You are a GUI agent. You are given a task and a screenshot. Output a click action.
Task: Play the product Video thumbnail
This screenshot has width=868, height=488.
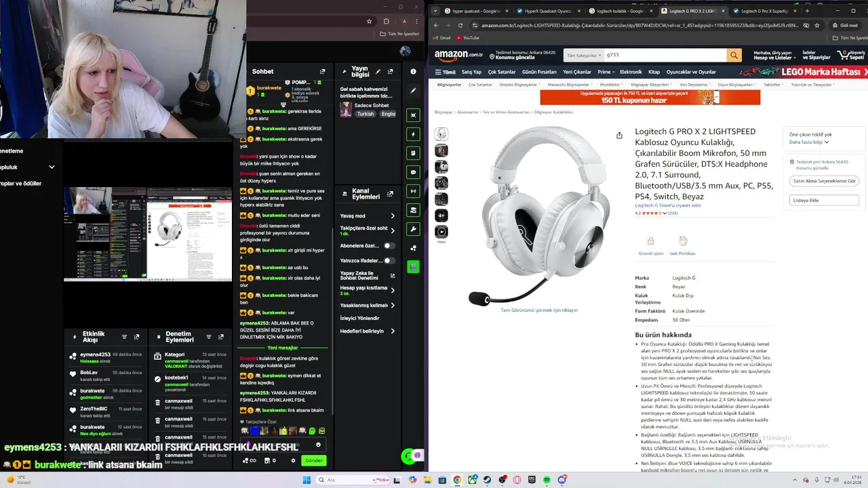tap(441, 232)
